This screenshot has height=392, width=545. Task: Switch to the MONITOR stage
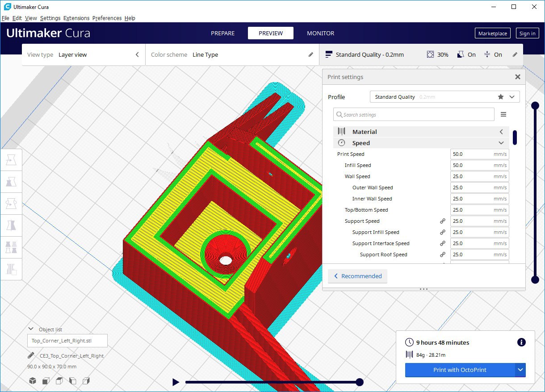click(x=320, y=33)
